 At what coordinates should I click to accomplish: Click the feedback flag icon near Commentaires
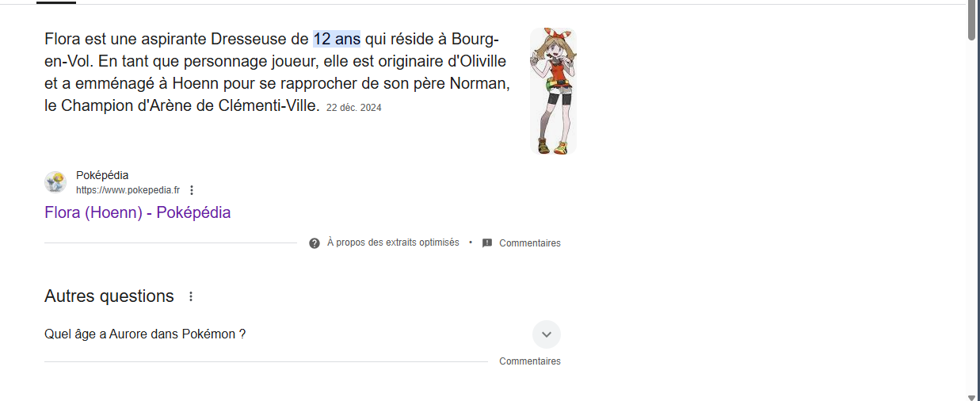[487, 243]
